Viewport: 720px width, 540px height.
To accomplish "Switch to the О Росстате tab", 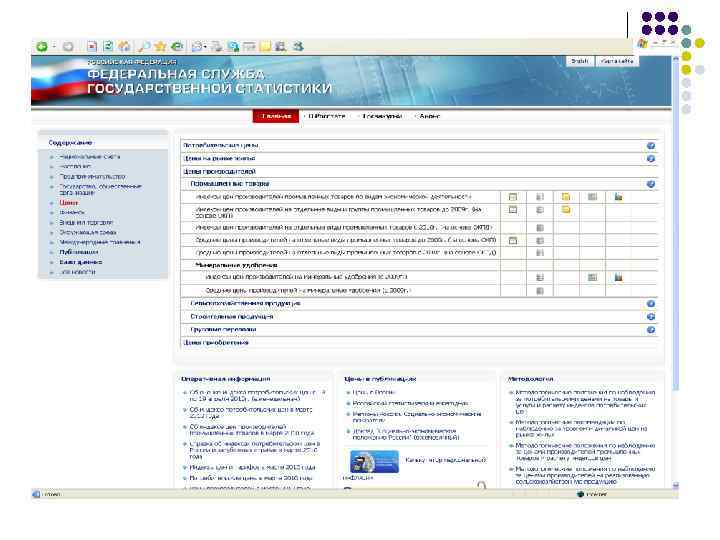I will (326, 116).
